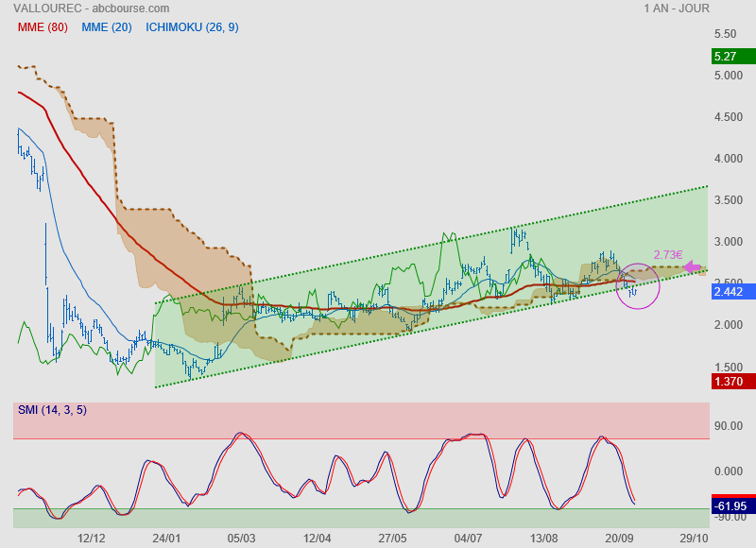756x548 pixels.
Task: Click the VALLOUREC - abcbourse.com title
Action: point(91,9)
